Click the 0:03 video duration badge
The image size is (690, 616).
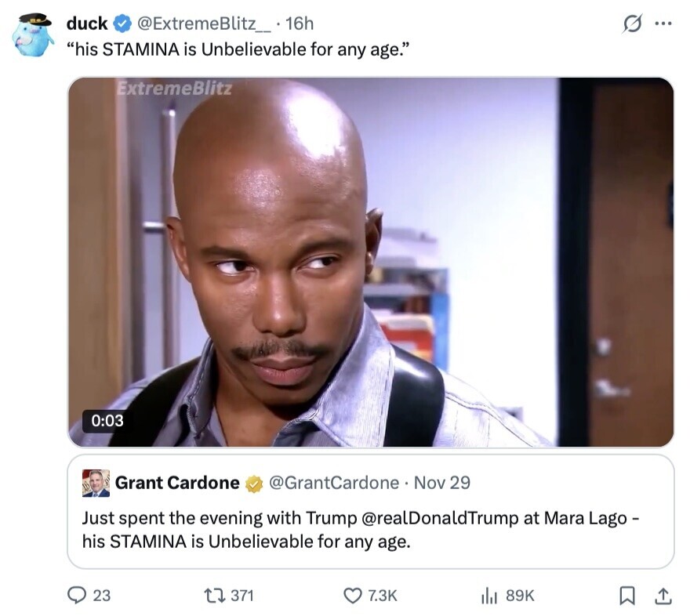[107, 421]
